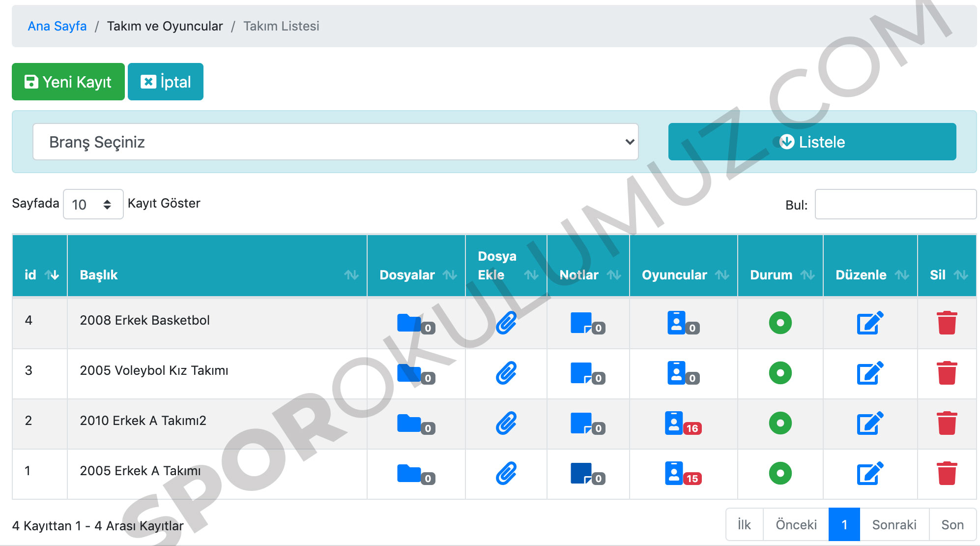Viewport: 980px width, 546px height.
Task: View players of 2005 Erkek A Takımı
Action: (674, 473)
